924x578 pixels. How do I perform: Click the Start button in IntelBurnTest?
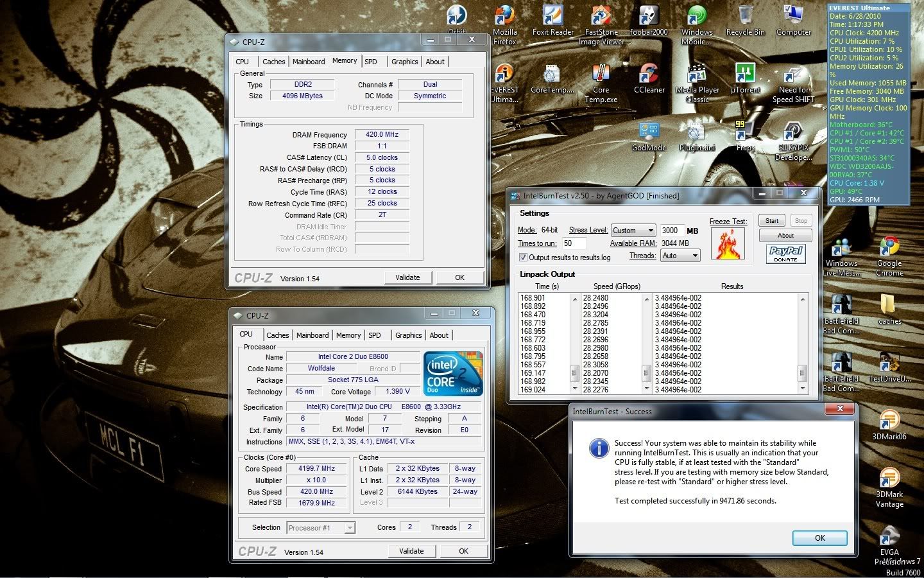tap(771, 220)
